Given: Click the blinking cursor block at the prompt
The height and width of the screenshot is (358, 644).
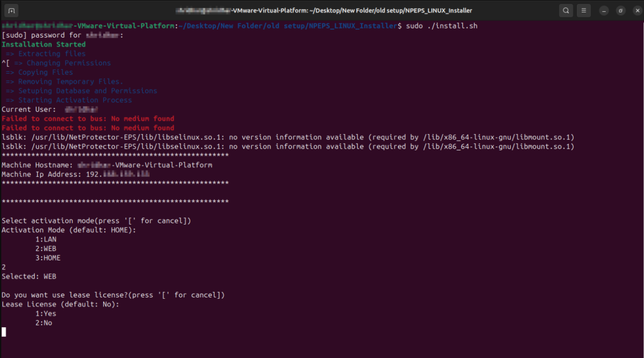Looking at the screenshot, I should (x=4, y=332).
